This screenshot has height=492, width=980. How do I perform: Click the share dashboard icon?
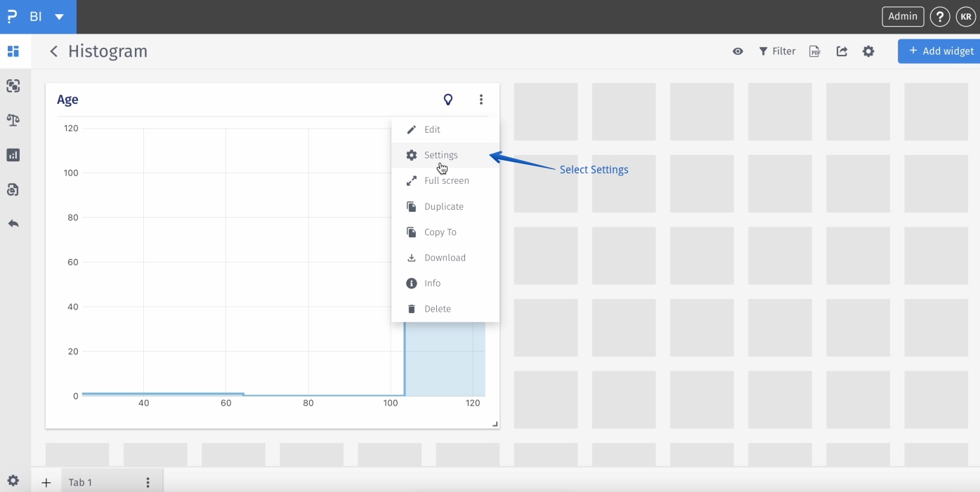click(x=842, y=51)
